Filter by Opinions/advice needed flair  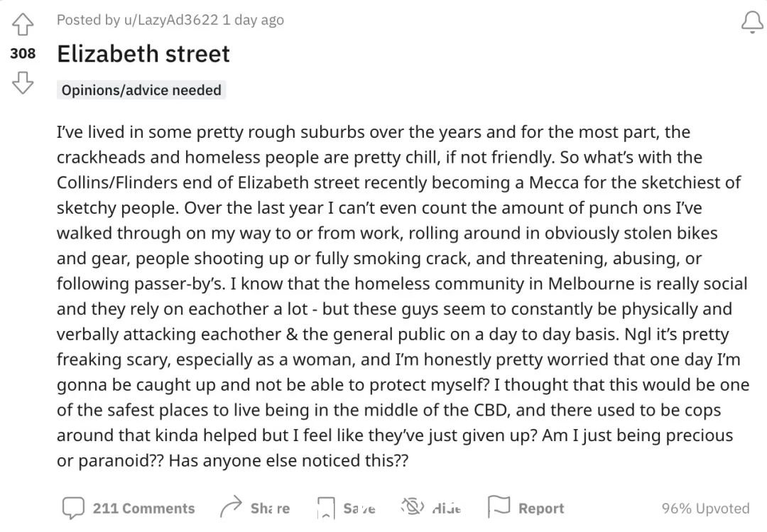tap(141, 90)
